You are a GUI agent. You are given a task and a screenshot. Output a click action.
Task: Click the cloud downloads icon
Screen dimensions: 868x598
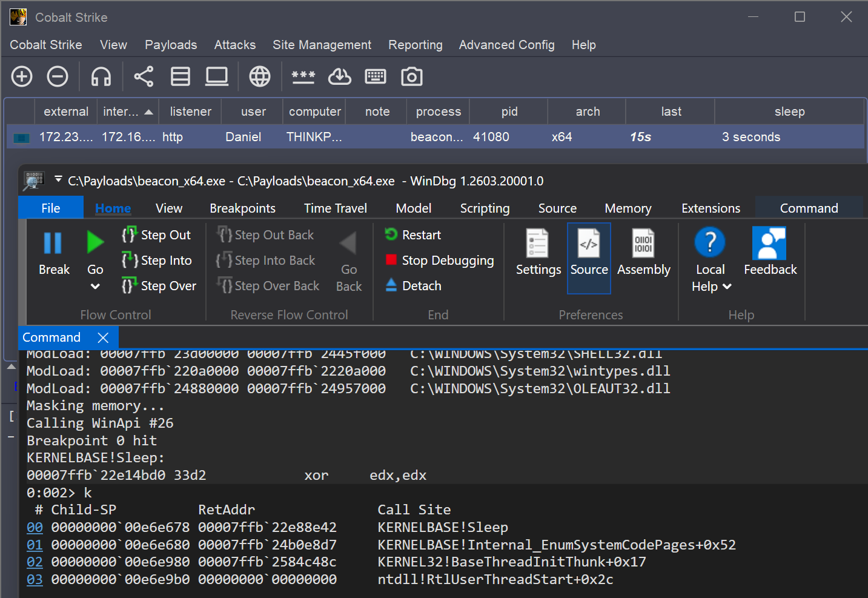[x=339, y=77]
